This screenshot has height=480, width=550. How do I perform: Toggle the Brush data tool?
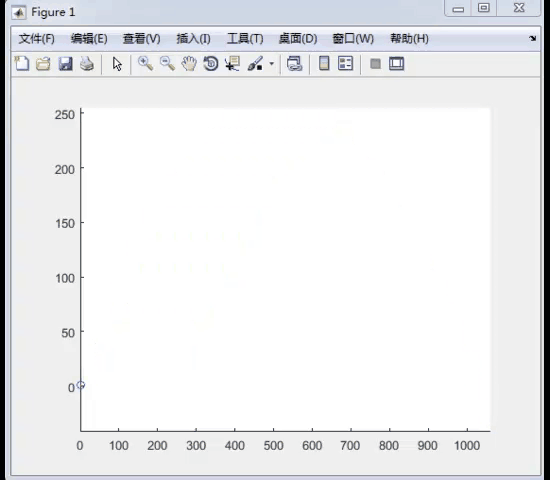[255, 64]
